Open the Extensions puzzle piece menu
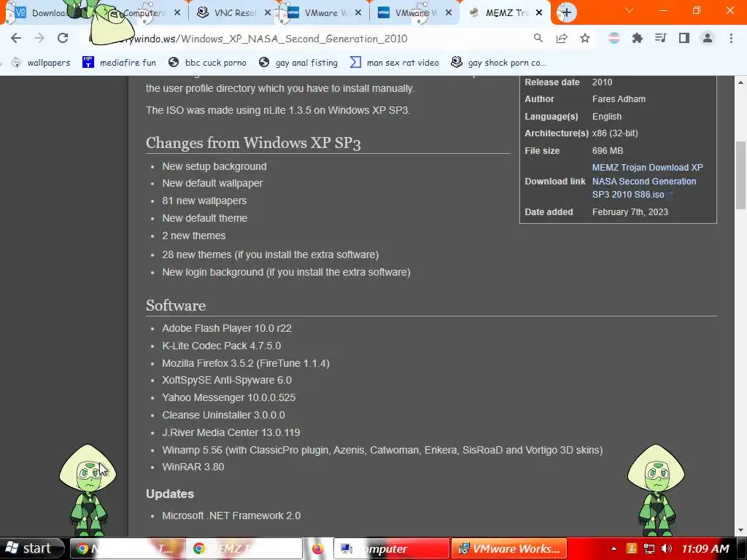This screenshot has height=560, width=747. [638, 38]
